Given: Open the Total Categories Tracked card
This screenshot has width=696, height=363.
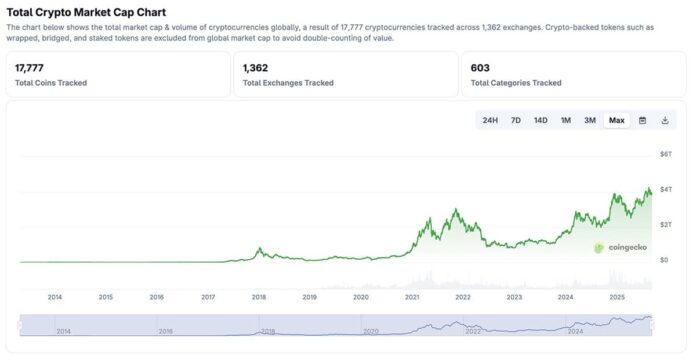Looking at the screenshot, I should (573, 75).
